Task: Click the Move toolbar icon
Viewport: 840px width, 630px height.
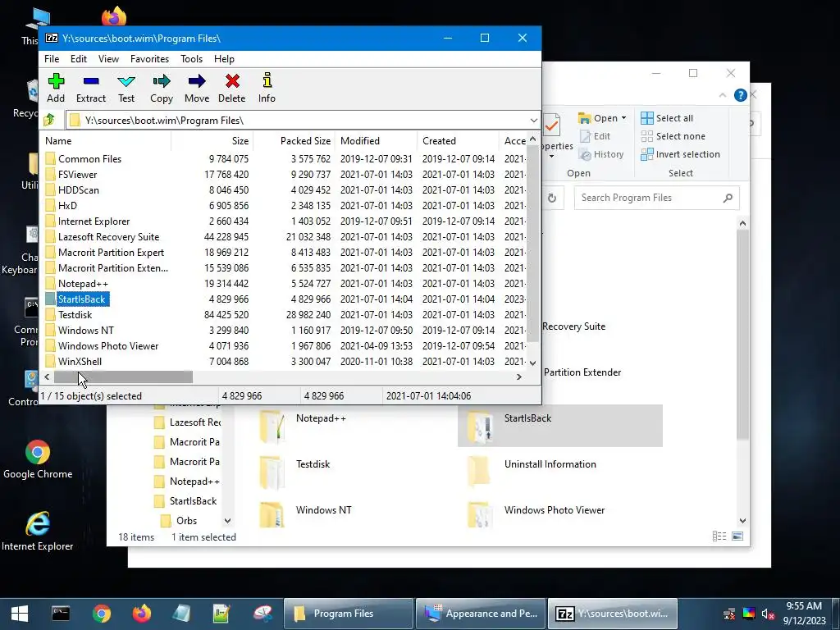Action: coord(197,88)
